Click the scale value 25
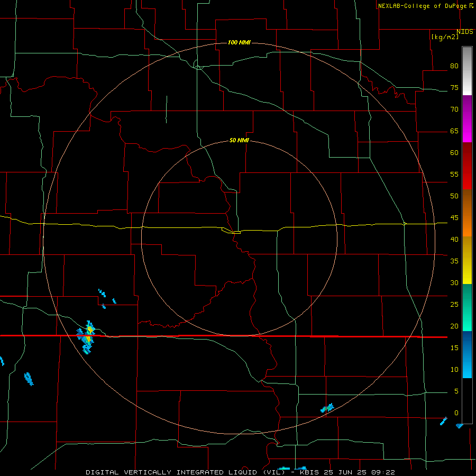The image size is (476, 476). coord(454,305)
